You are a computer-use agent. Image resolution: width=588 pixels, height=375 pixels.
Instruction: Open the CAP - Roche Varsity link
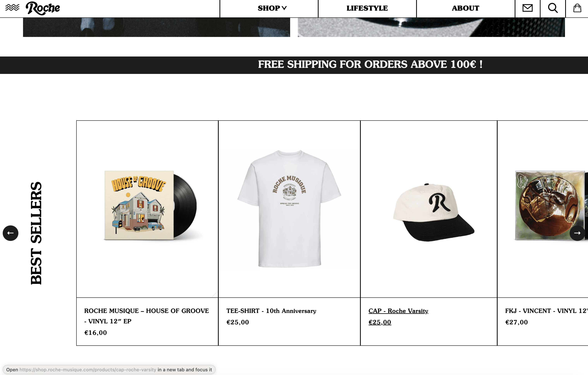click(398, 311)
